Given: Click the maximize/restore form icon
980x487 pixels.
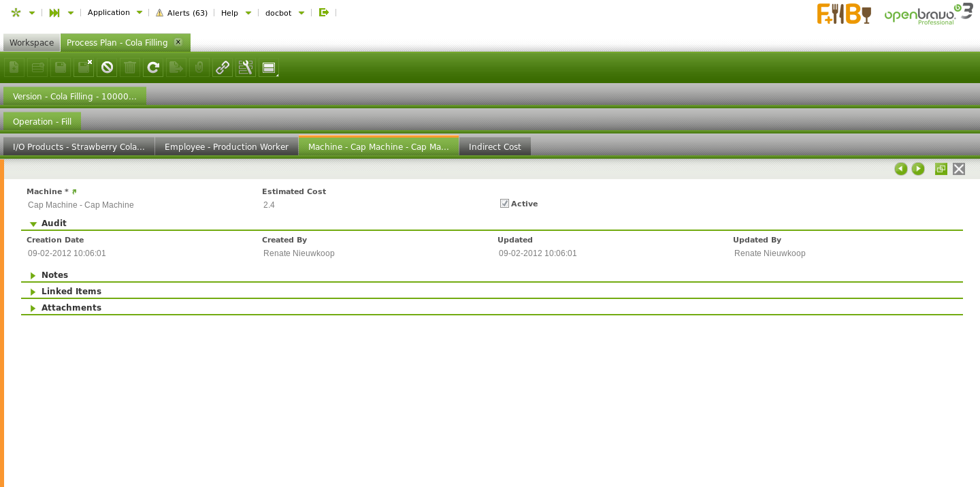Looking at the screenshot, I should coord(941,169).
